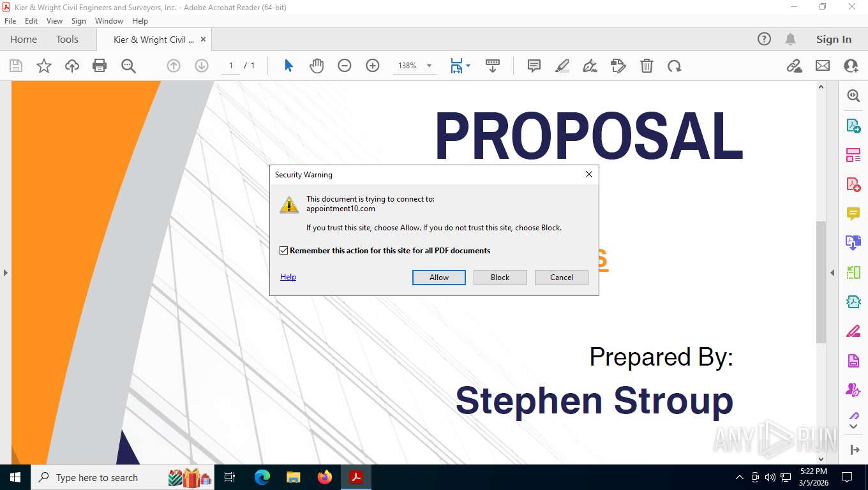Viewport: 868px width, 490px height.
Task: Open Export PDF tool in right pane
Action: click(853, 126)
